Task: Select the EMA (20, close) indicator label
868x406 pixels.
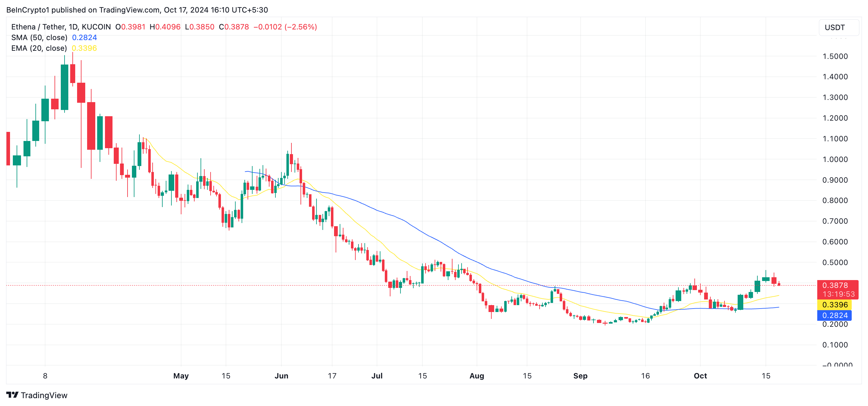Action: 39,48
